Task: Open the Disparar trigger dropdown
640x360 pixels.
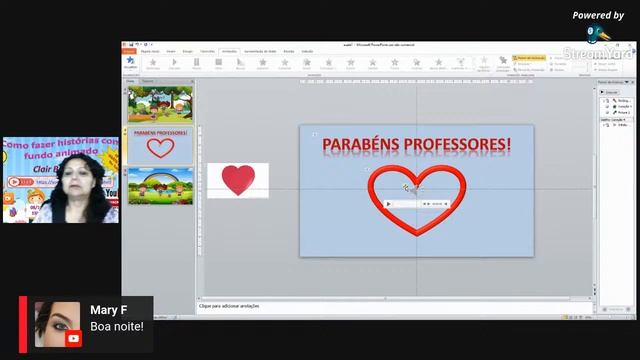Action: [523, 64]
